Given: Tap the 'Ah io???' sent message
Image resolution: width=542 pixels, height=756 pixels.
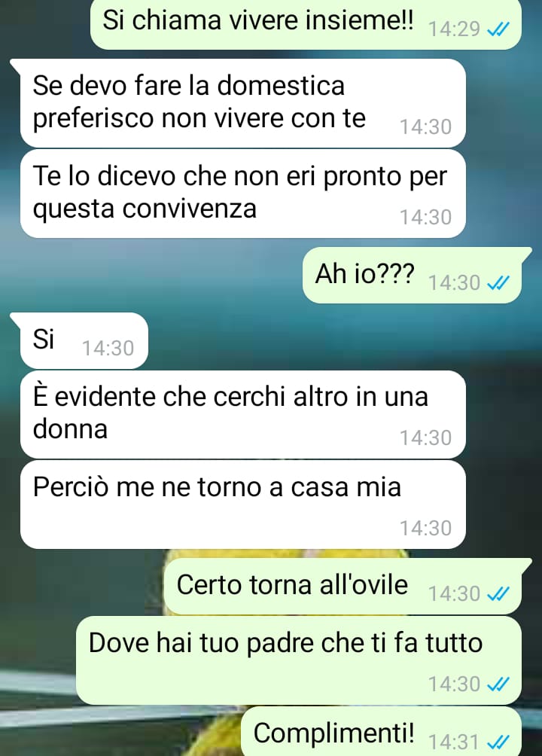Looking at the screenshot, I should [x=413, y=276].
